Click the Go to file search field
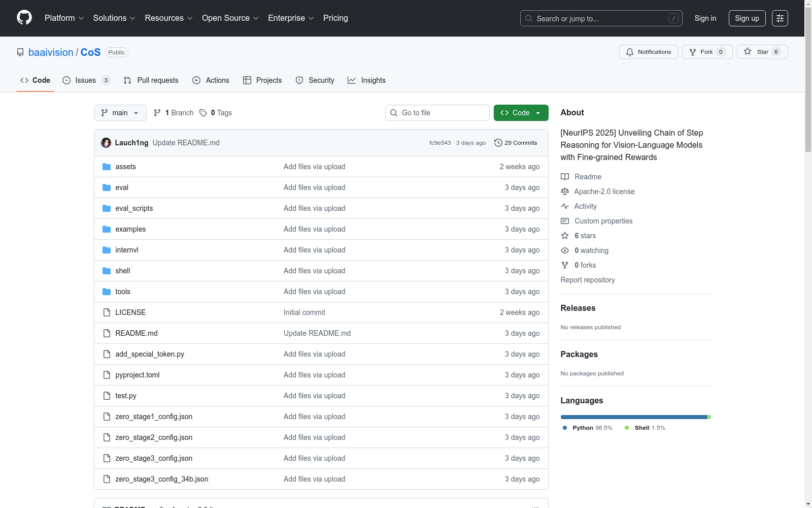The image size is (812, 508). pos(437,113)
